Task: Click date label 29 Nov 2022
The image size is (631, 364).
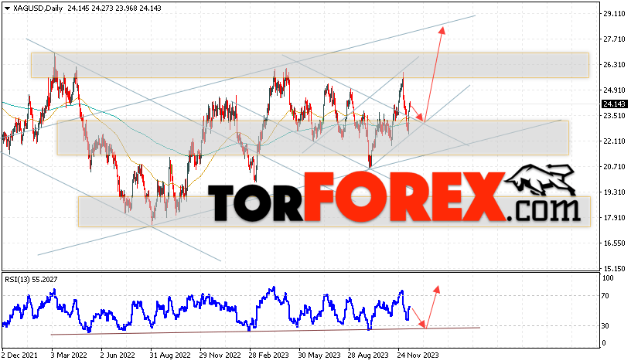Action: (x=220, y=355)
